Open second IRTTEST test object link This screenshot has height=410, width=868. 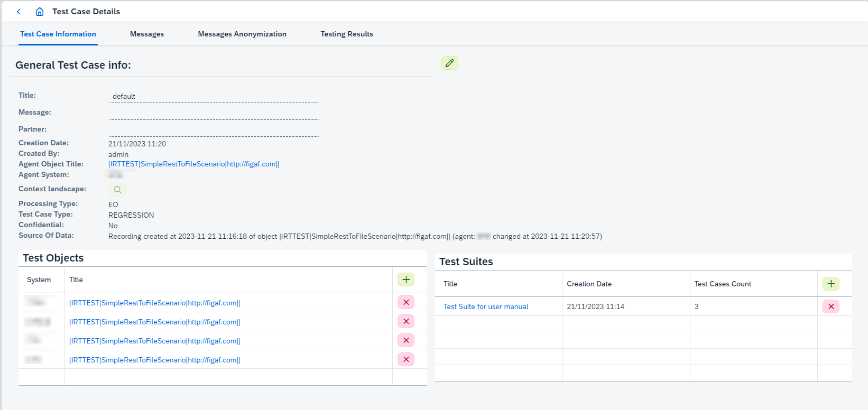[x=155, y=322]
